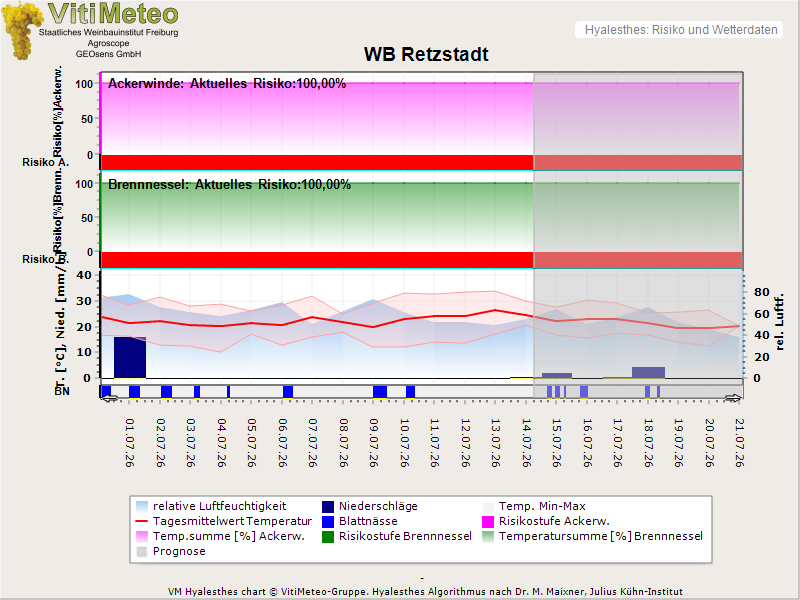Click the VitiMeteo grape logo
800x600 pixels.
point(21,30)
